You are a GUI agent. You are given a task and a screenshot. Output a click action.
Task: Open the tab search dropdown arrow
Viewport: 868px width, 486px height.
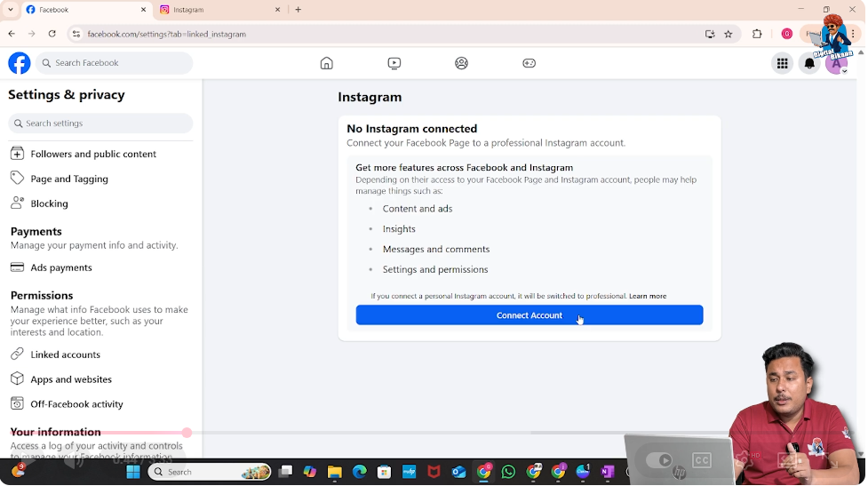(10, 10)
